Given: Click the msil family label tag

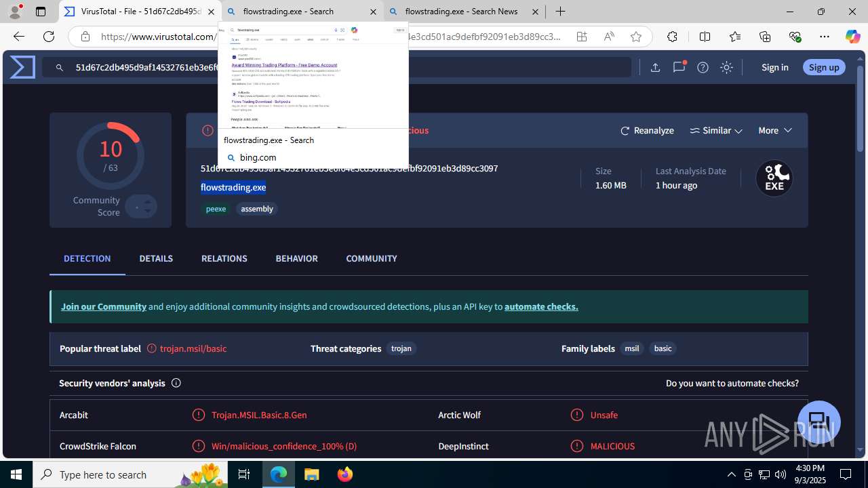Looking at the screenshot, I should click(632, 348).
